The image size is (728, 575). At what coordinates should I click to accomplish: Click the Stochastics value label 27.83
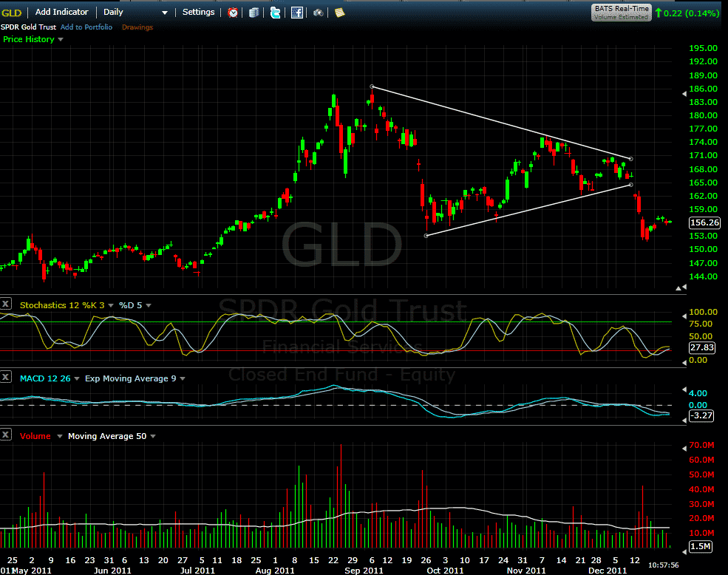pos(701,347)
